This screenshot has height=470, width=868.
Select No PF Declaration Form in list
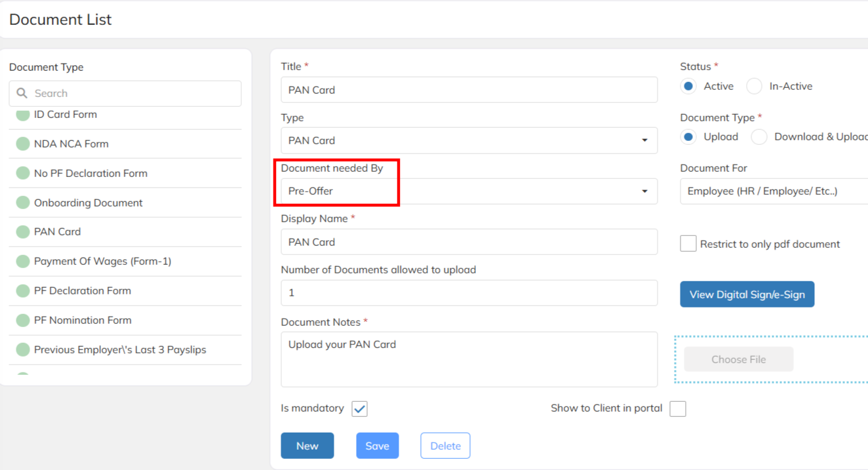90,173
